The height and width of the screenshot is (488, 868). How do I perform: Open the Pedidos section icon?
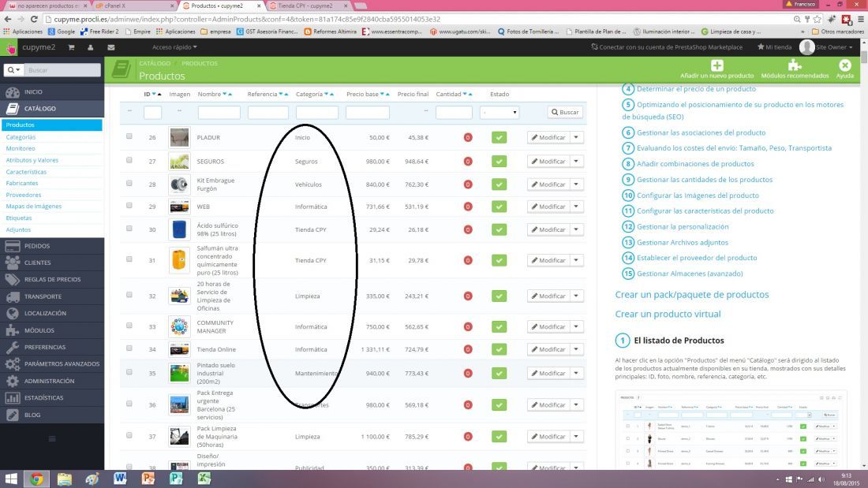click(x=12, y=246)
